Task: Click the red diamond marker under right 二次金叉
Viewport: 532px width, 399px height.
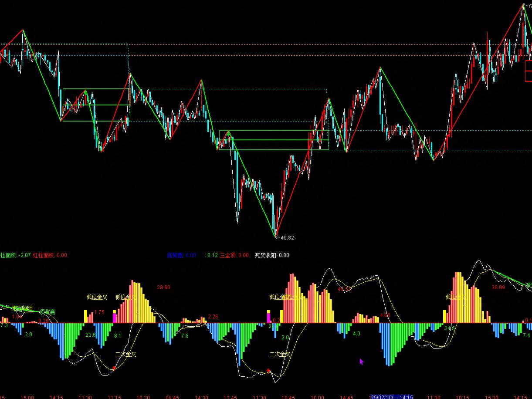Action: click(x=269, y=371)
